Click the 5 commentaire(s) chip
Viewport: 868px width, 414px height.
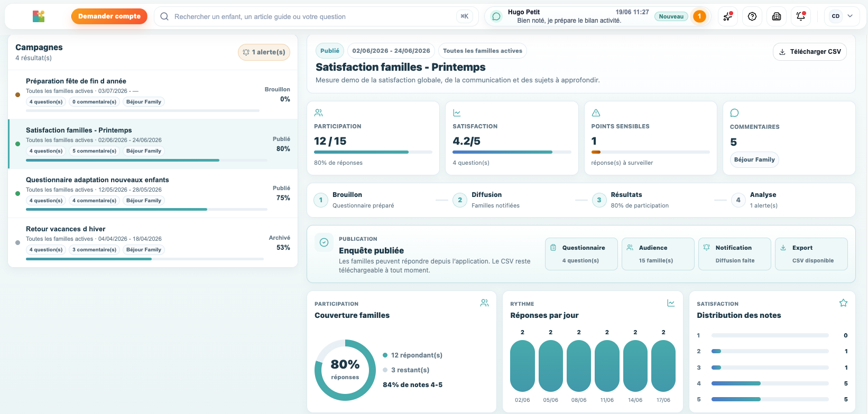(95, 151)
